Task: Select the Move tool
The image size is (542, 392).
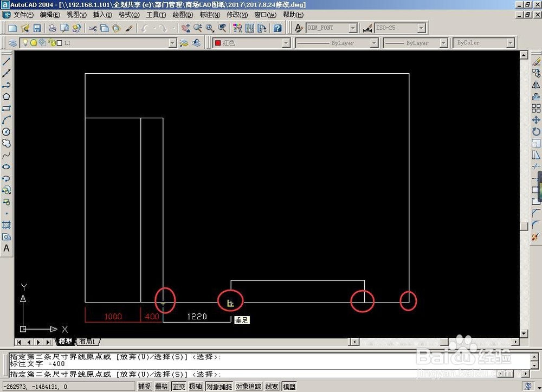Action: click(x=536, y=120)
